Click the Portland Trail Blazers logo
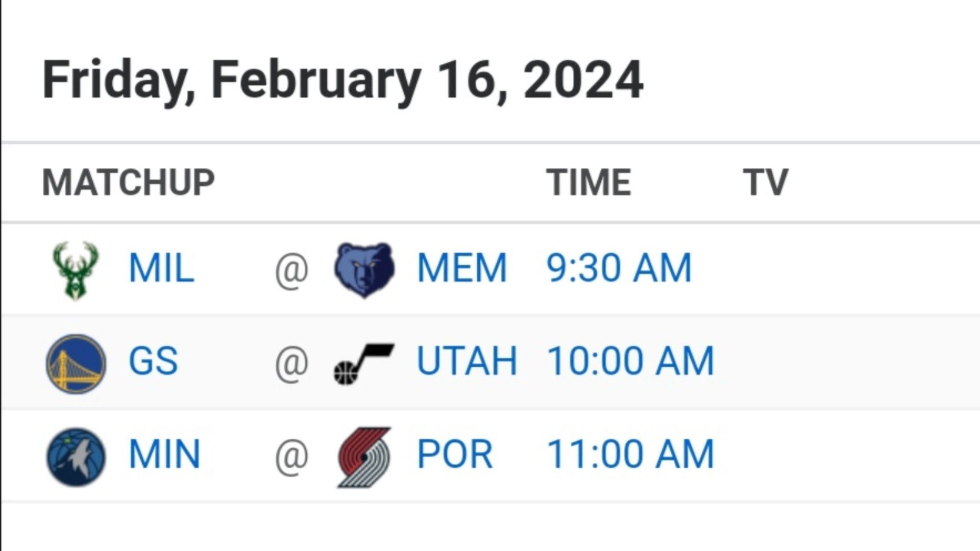Screen dimensions: 980x551 364,457
